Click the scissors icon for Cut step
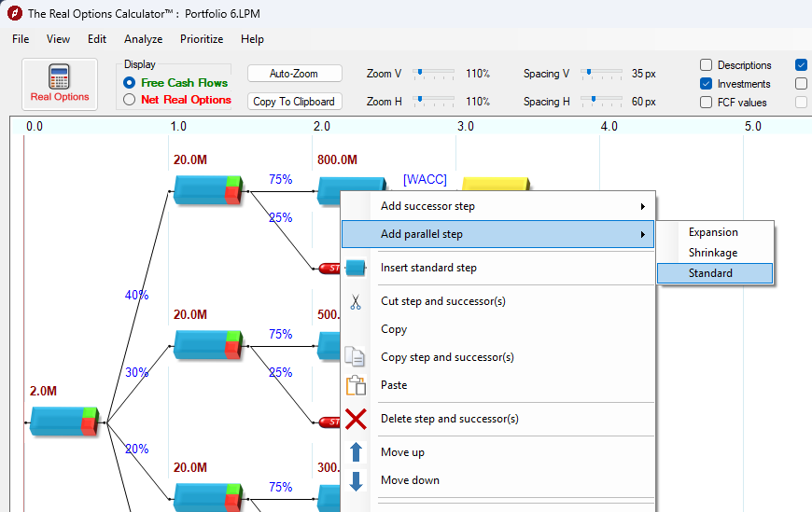The width and height of the screenshot is (812, 512). click(356, 301)
